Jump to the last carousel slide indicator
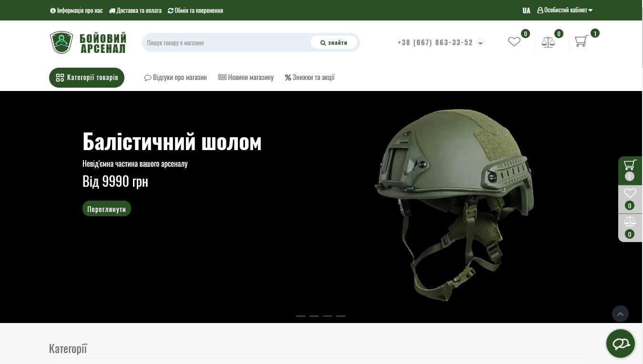The image size is (643, 364). pyautogui.click(x=341, y=316)
